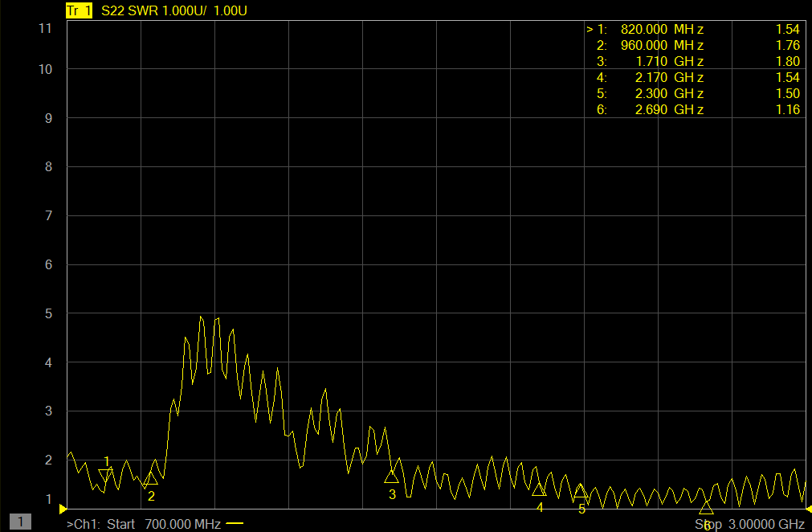Screen dimensions: 812x532
Task: Select marker 6 triangle near the Stop label
Action: click(706, 508)
